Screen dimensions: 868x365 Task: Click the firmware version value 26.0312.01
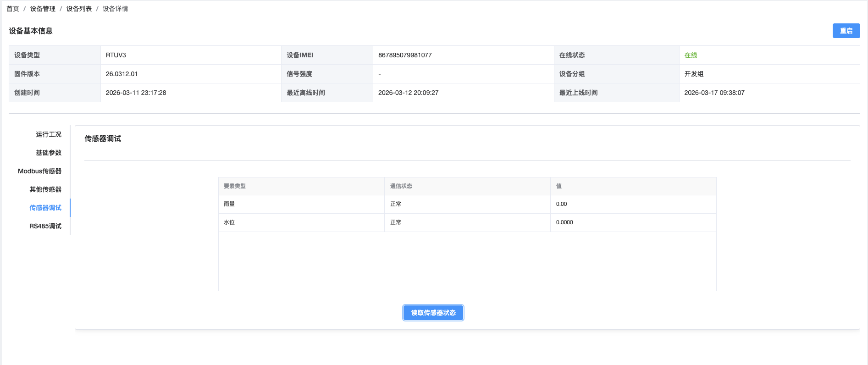pos(122,74)
